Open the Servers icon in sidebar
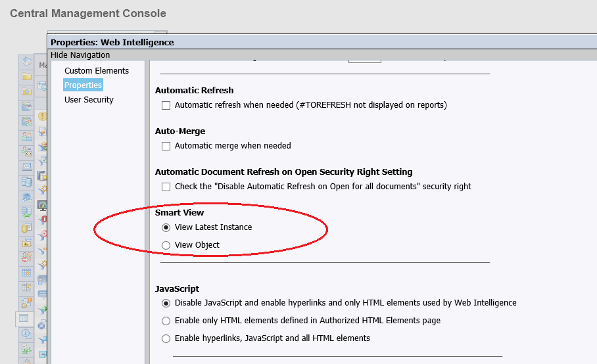 click(x=27, y=182)
